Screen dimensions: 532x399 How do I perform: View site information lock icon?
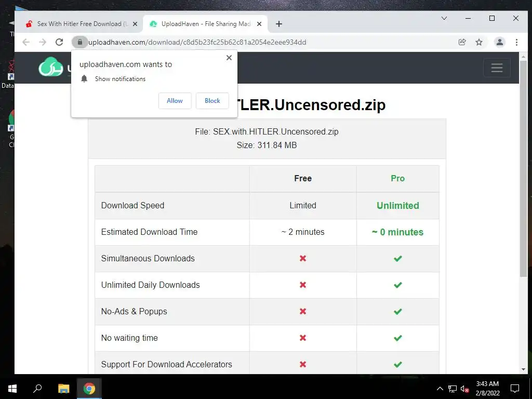[x=79, y=42]
